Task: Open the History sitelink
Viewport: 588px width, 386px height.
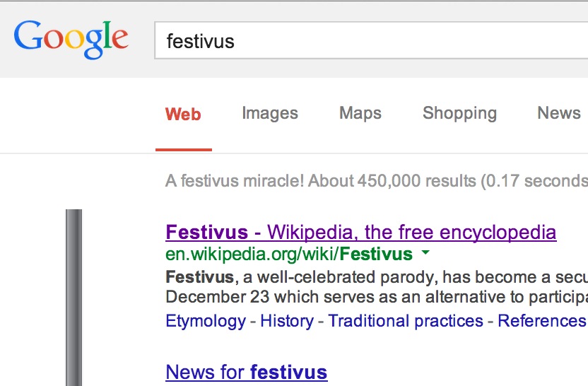Action: [286, 321]
